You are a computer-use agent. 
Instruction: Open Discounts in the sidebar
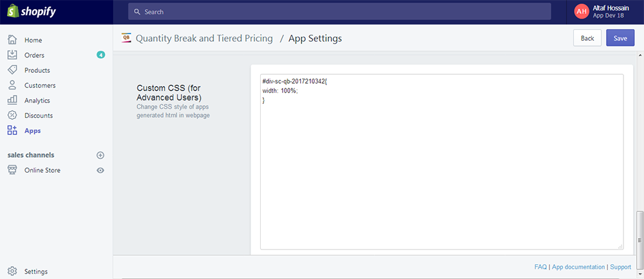(39, 115)
